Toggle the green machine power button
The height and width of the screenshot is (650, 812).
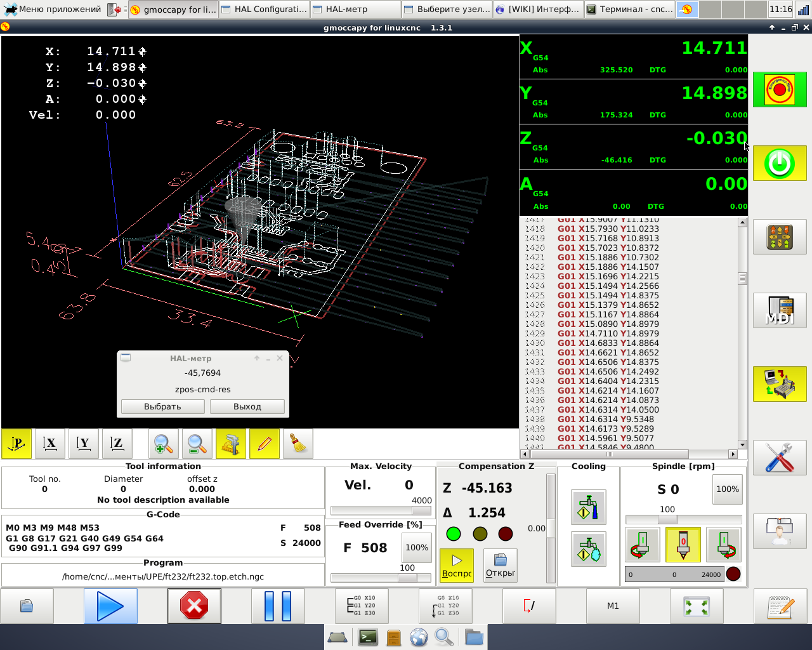click(779, 163)
